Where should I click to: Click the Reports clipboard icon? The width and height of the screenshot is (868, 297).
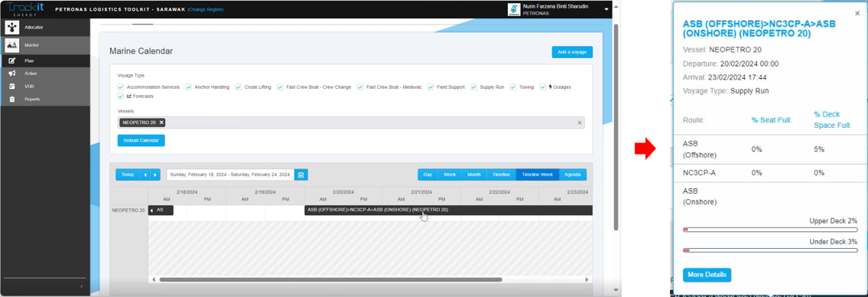coord(11,100)
